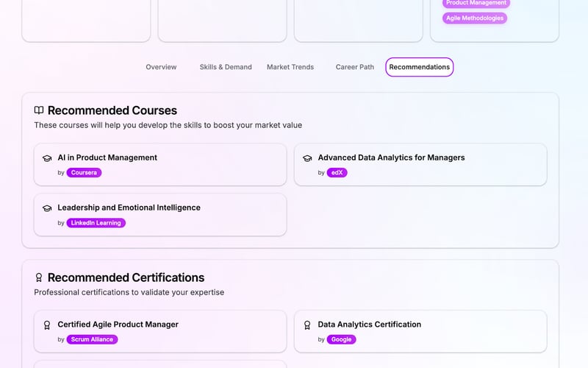Click the book icon beside Recommended Courses

(39, 110)
